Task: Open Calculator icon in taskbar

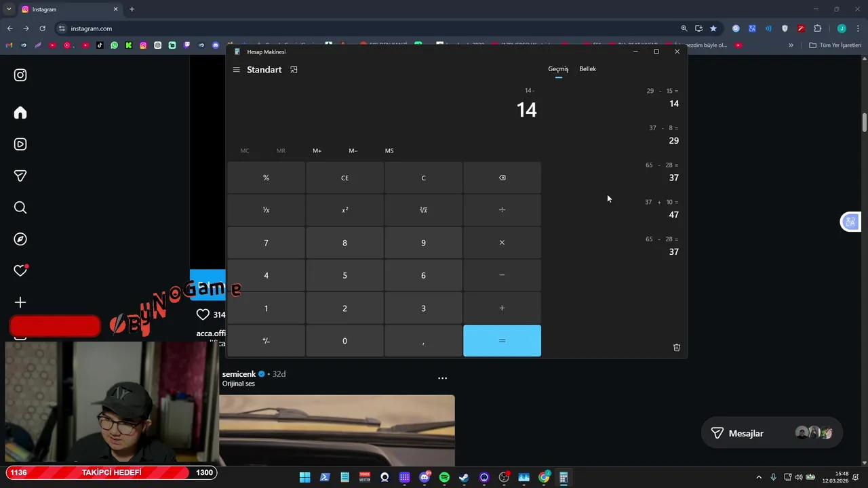Action: point(564,477)
